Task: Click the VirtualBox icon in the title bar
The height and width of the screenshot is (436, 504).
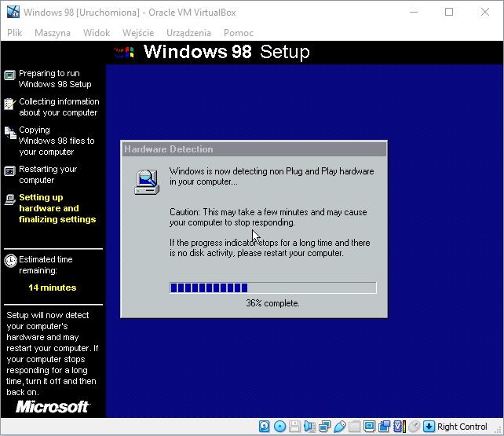Action: [x=12, y=13]
